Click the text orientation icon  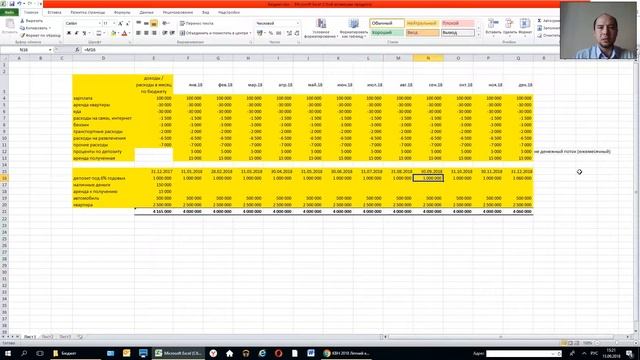pyautogui.click(x=165, y=24)
